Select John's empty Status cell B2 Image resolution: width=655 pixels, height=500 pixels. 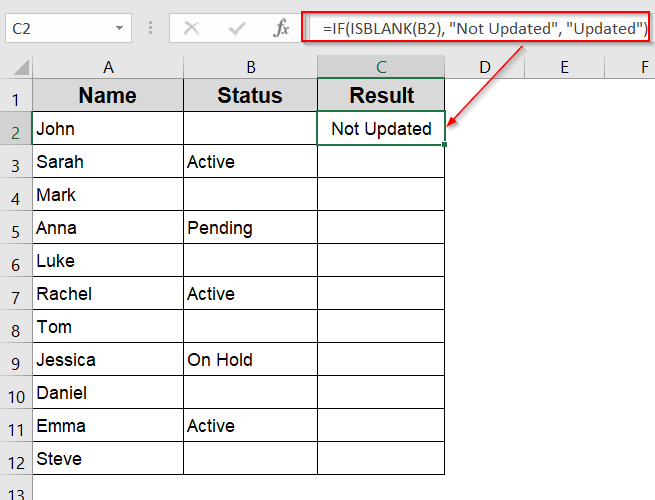[250, 128]
